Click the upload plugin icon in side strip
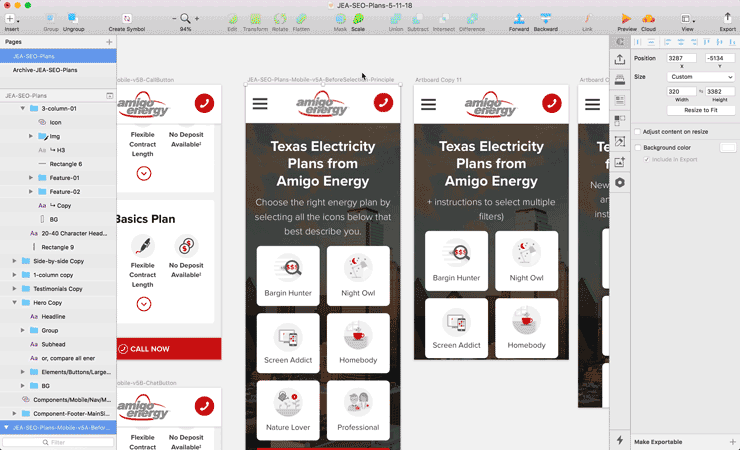The width and height of the screenshot is (740, 450). click(620, 59)
